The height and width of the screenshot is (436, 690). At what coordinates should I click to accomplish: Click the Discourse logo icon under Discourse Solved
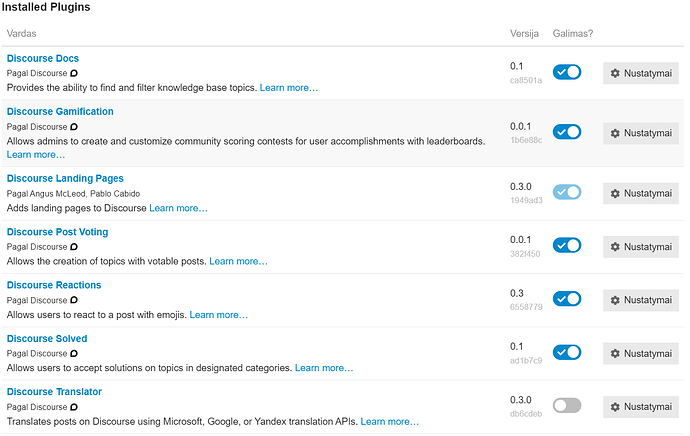click(74, 353)
